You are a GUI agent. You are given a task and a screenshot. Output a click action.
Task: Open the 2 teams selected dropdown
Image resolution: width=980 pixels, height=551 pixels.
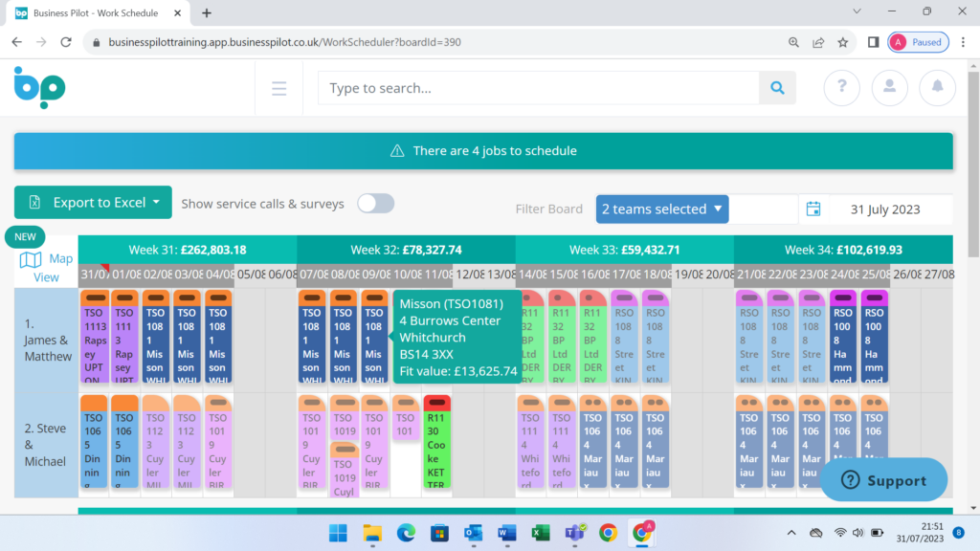coord(662,209)
